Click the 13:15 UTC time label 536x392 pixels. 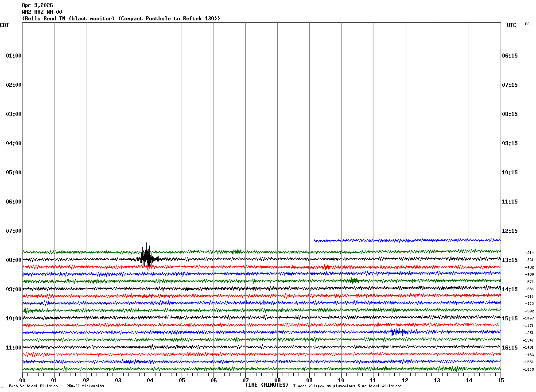(510, 260)
